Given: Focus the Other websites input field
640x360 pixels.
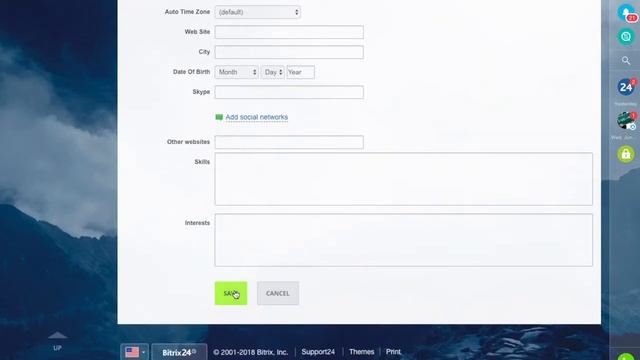Looking at the screenshot, I should click(x=289, y=142).
